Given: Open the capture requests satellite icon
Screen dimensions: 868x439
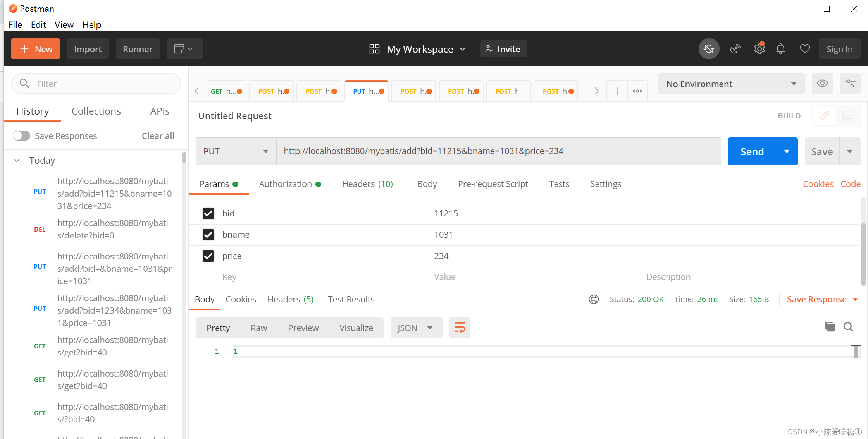Looking at the screenshot, I should pos(735,49).
